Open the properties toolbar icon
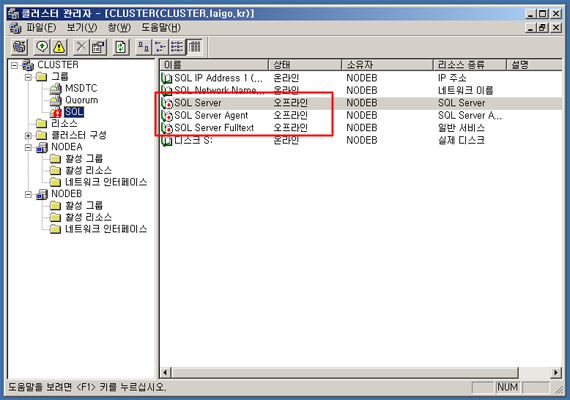This screenshot has height=400, width=570. coord(98,47)
